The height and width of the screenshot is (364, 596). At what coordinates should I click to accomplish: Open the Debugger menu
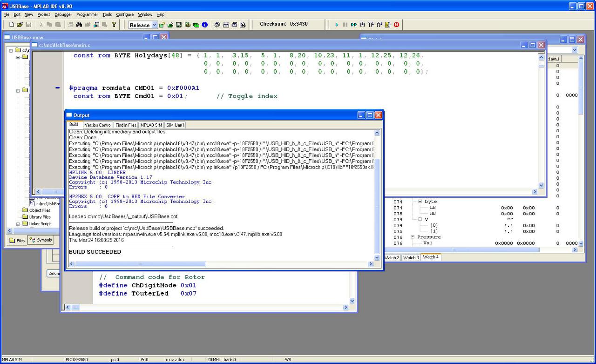(x=63, y=14)
